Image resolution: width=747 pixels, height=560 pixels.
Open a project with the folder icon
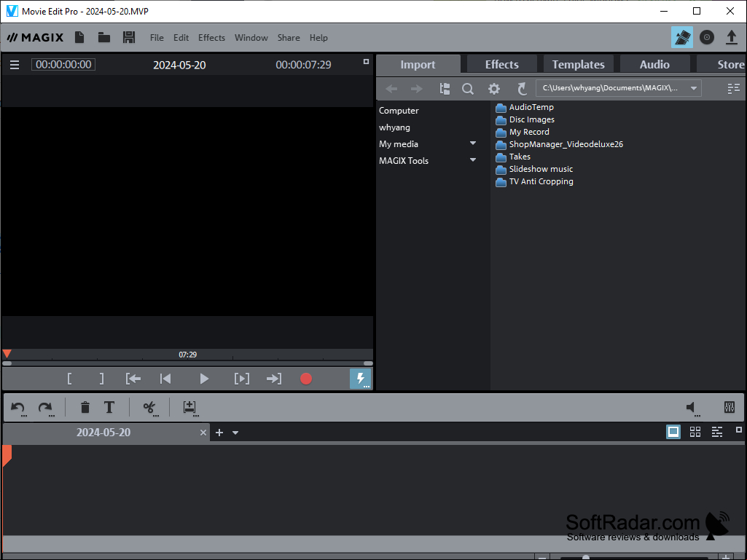pos(104,37)
